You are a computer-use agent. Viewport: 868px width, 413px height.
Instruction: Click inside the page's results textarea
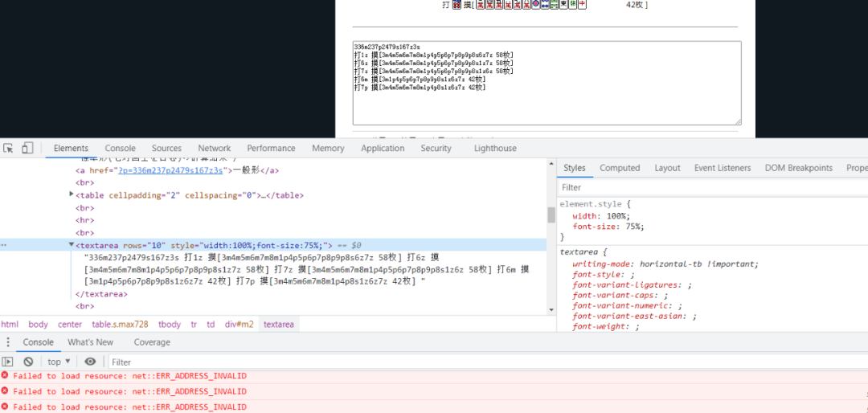pyautogui.click(x=547, y=83)
